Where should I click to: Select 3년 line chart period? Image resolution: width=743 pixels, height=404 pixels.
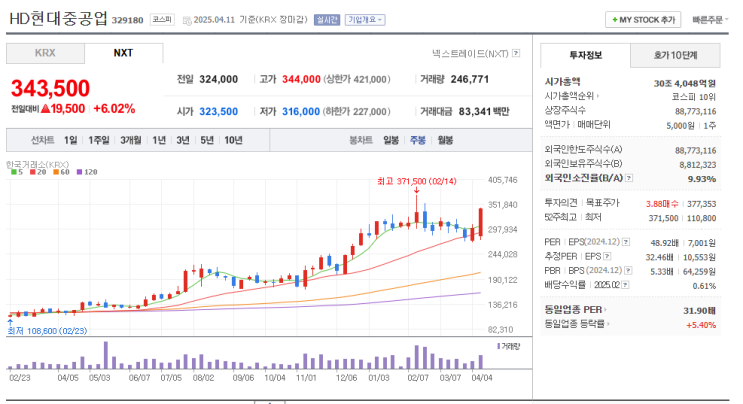point(183,140)
